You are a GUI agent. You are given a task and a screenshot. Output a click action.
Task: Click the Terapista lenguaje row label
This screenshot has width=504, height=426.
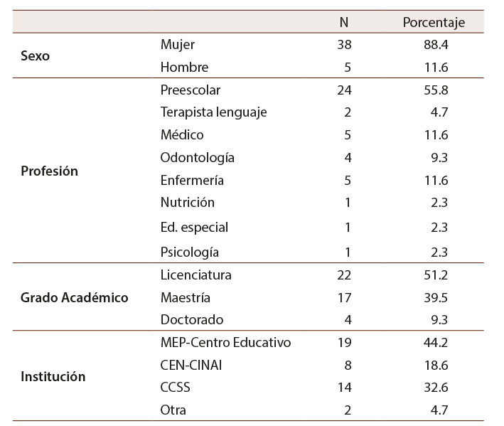point(214,112)
